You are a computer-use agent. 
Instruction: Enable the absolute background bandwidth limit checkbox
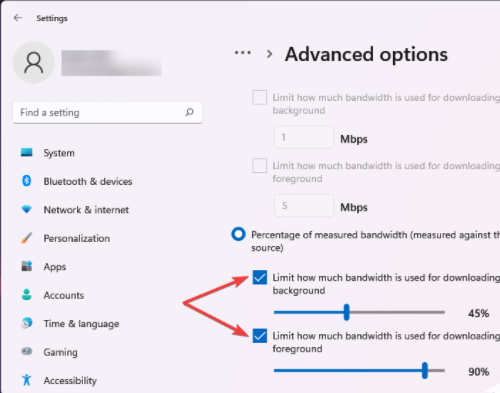[260, 97]
